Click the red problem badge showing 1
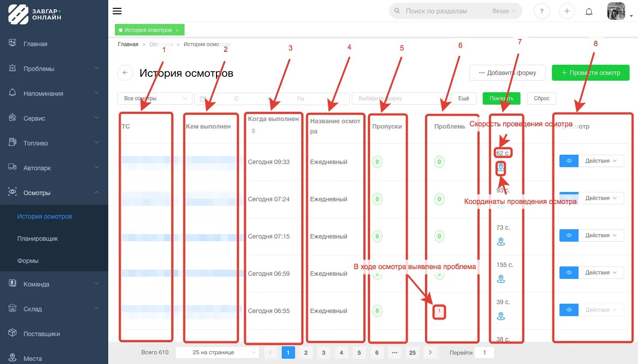Viewport: 638px width, 364px height. (439, 311)
